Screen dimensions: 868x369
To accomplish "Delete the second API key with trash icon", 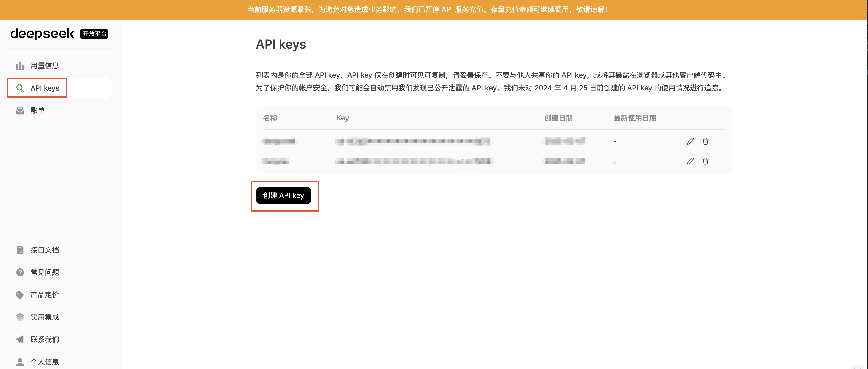I will coord(705,161).
